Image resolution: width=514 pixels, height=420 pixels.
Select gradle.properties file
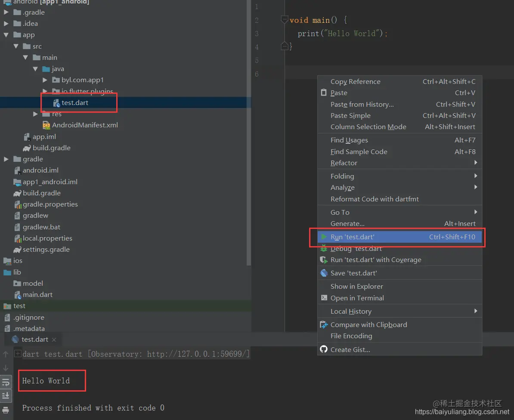46,204
